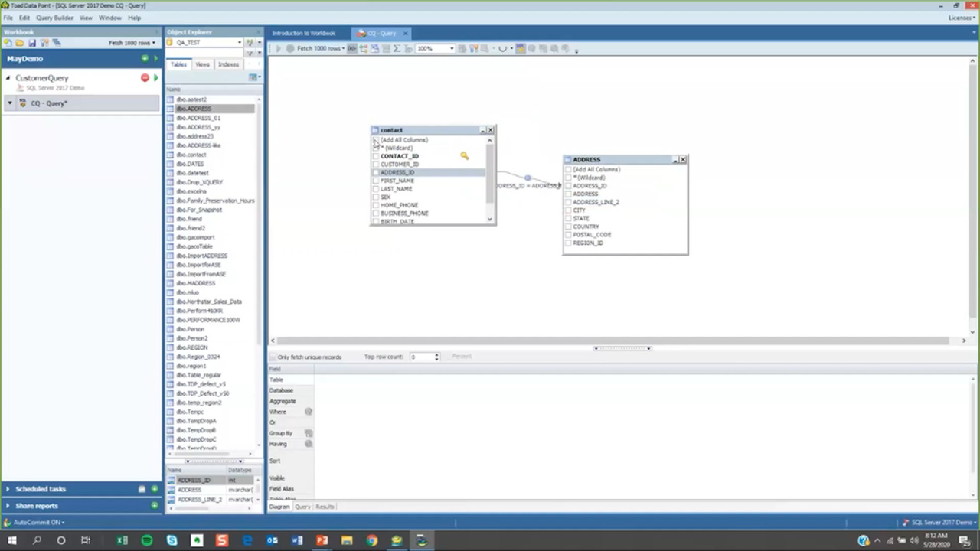Screen dimensions: 980x551
Task: Open Fetch 1000 rows dropdown in Workbook panel
Action: 132,43
